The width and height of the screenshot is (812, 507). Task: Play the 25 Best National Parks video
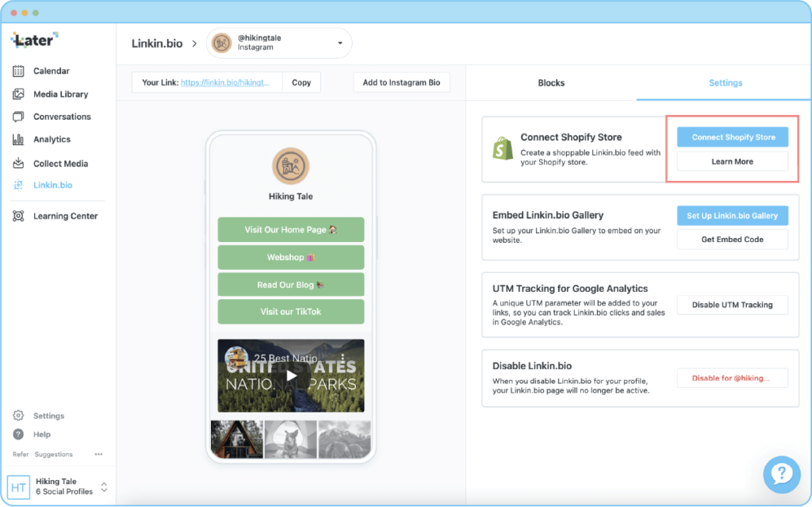point(291,376)
